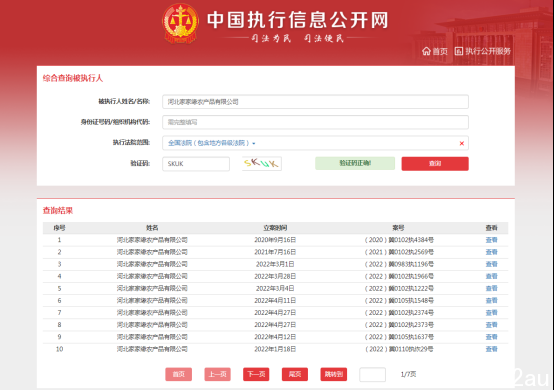Click the national emblem logo
554x390 pixels.
[180, 23]
